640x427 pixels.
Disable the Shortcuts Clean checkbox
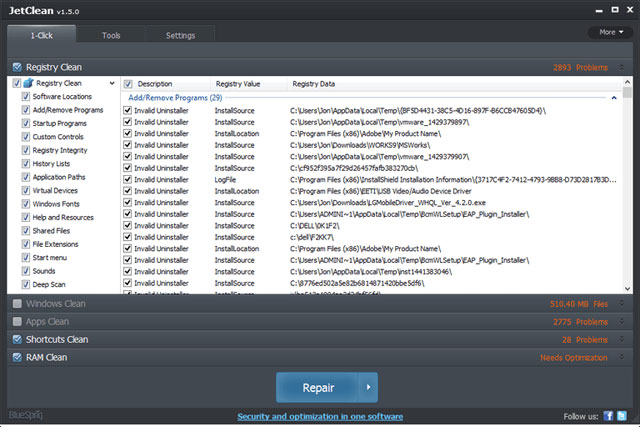coord(17,340)
